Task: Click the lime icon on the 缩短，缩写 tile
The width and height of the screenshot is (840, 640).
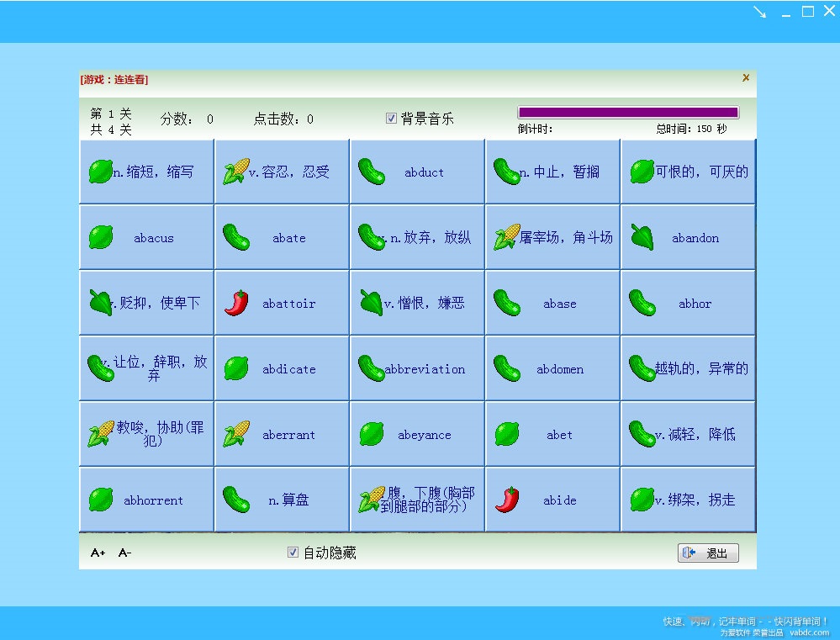Action: (x=101, y=172)
